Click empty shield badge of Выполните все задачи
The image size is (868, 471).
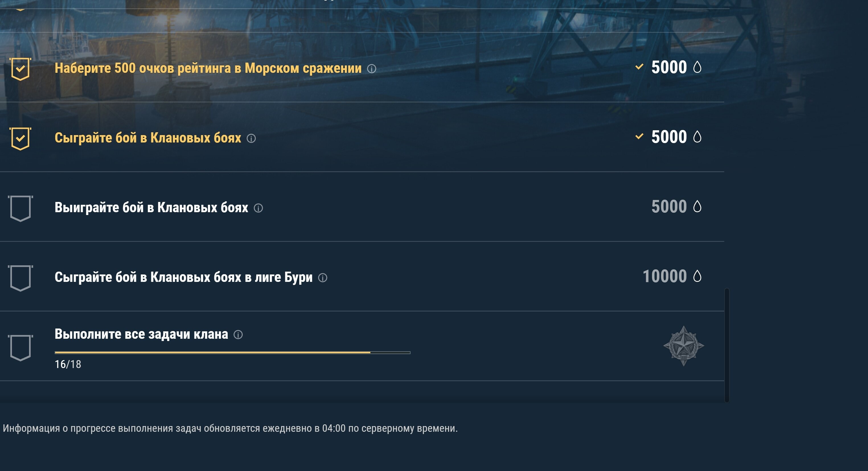[20, 348]
